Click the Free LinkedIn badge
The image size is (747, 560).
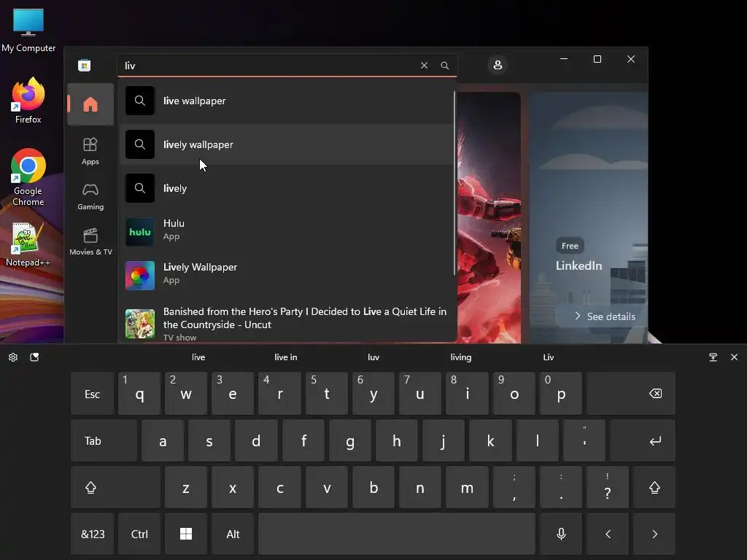(x=570, y=246)
